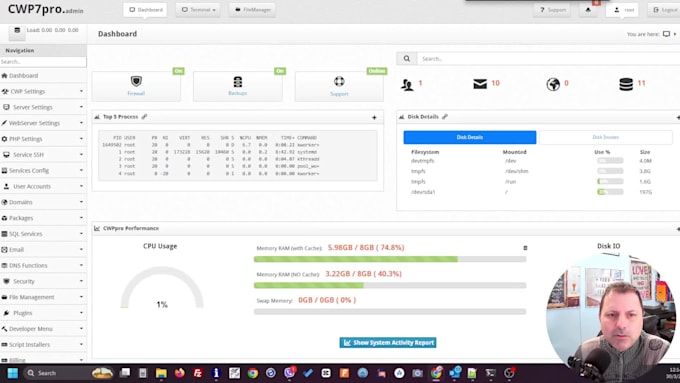Click the Top 5 Process link icon
680x383 pixels.
pos(144,117)
